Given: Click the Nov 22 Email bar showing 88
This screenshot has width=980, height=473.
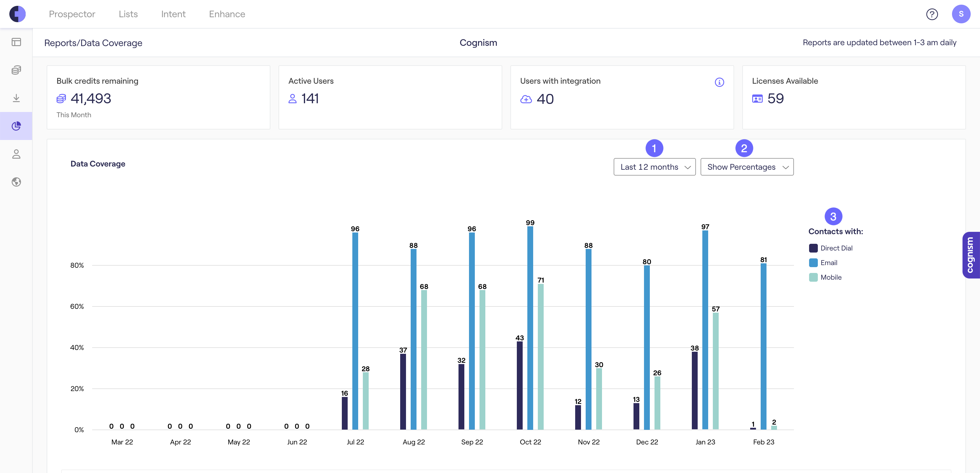Looking at the screenshot, I should [588, 339].
